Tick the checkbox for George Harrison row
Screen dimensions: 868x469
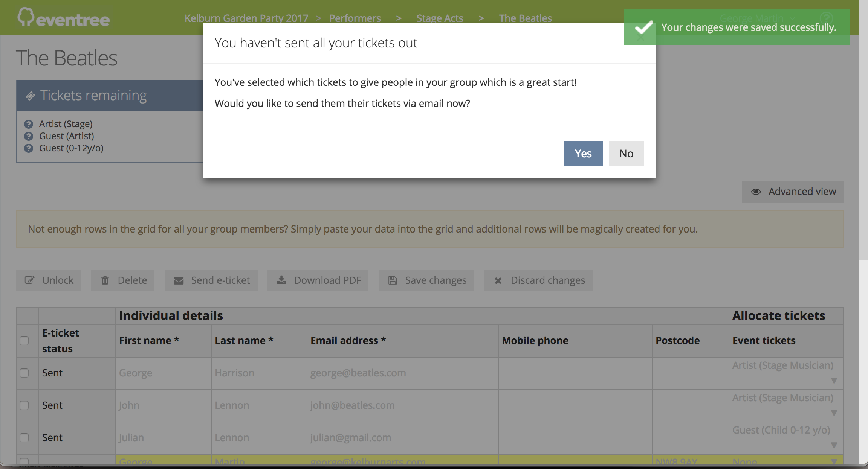coord(24,373)
